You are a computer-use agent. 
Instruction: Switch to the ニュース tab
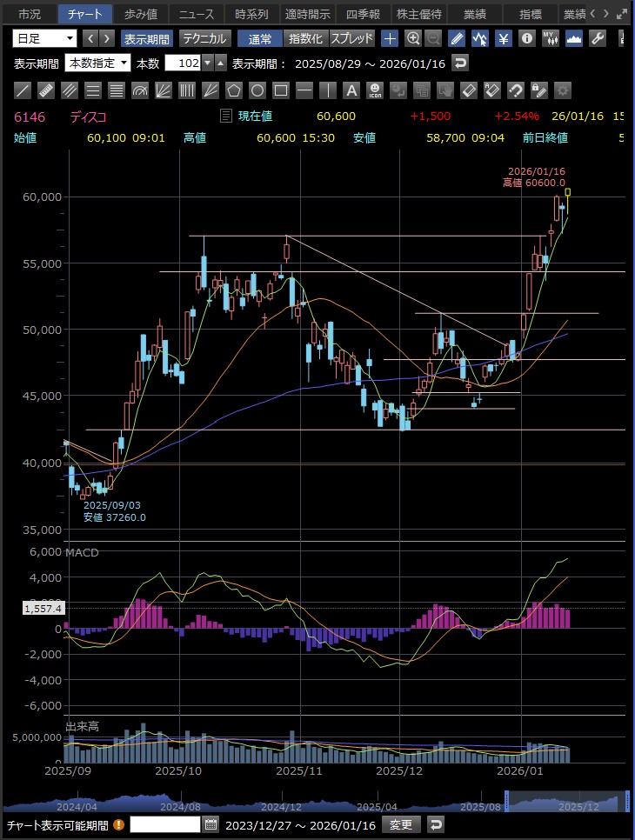point(197,14)
